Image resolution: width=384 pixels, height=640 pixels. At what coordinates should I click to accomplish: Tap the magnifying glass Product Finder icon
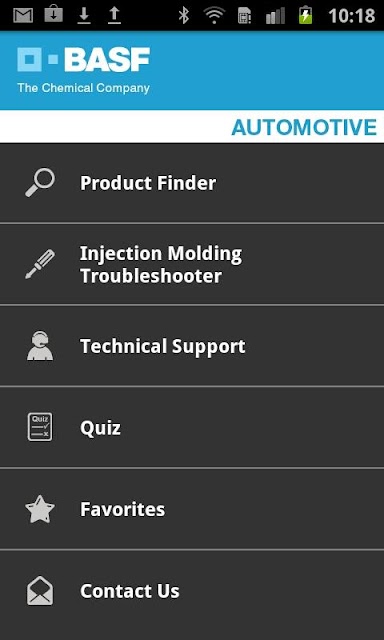(x=40, y=182)
